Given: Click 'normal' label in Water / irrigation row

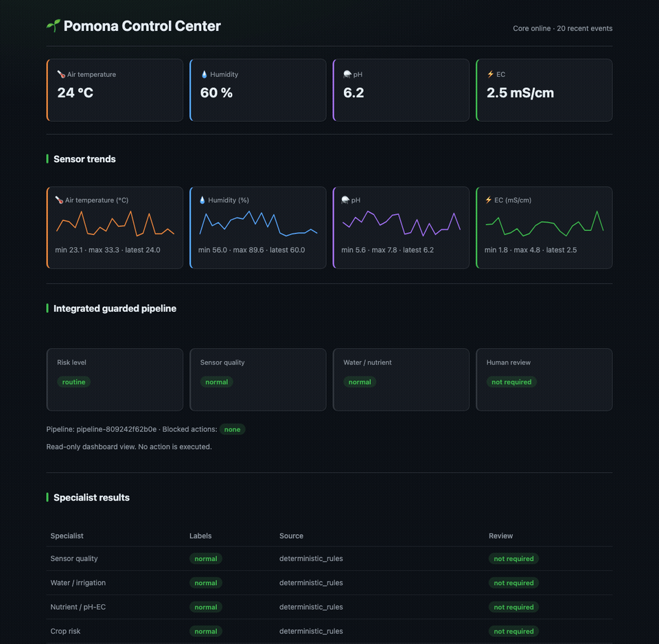Looking at the screenshot, I should point(205,583).
